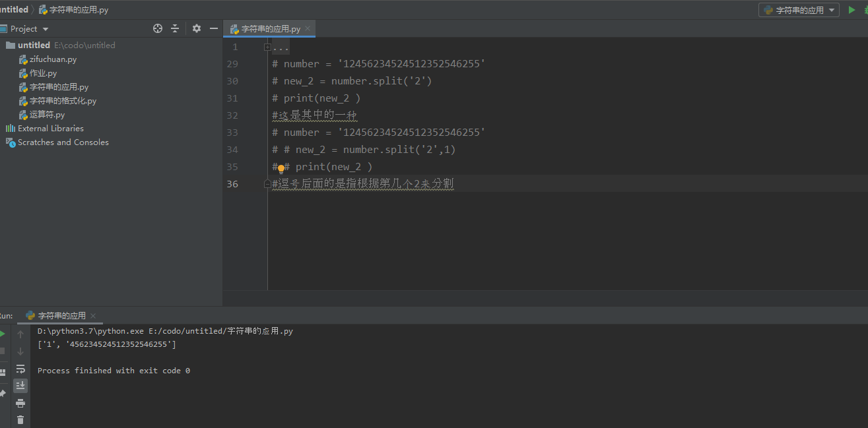Click the yellow intention lightbulb in the editor

tap(281, 169)
